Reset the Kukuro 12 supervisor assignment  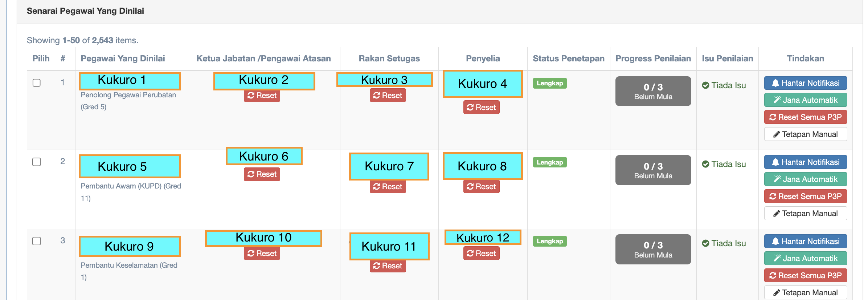click(x=481, y=254)
